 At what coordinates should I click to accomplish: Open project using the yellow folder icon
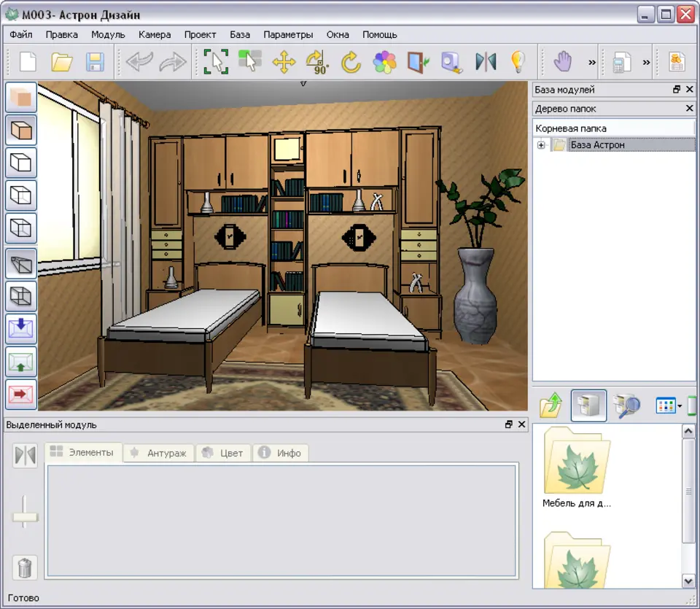tap(61, 61)
